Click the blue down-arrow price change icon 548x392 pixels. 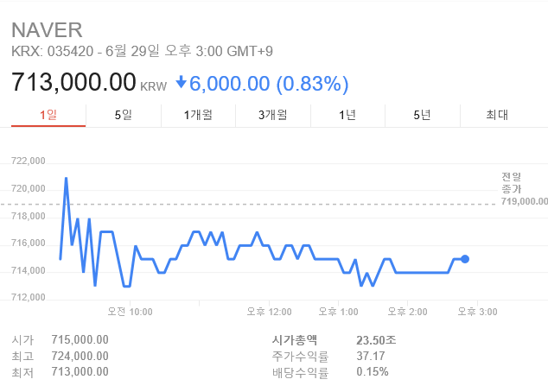point(181,82)
